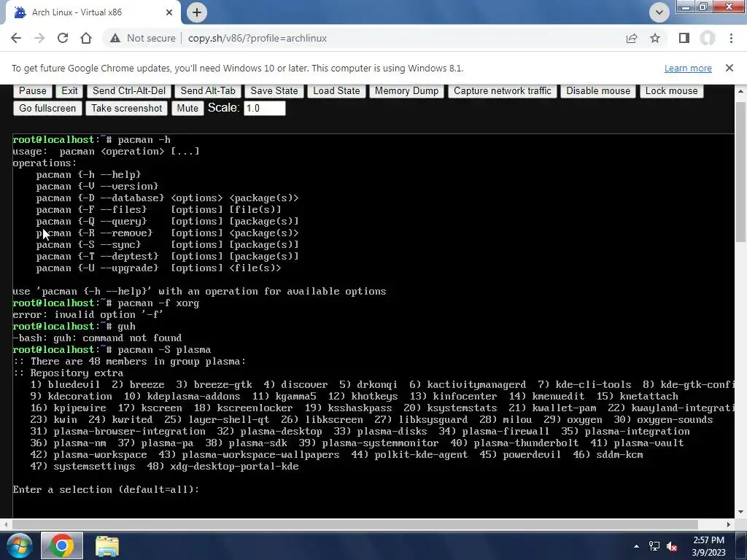Click the Memory Dump button
This screenshot has height=560, width=747.
point(406,91)
